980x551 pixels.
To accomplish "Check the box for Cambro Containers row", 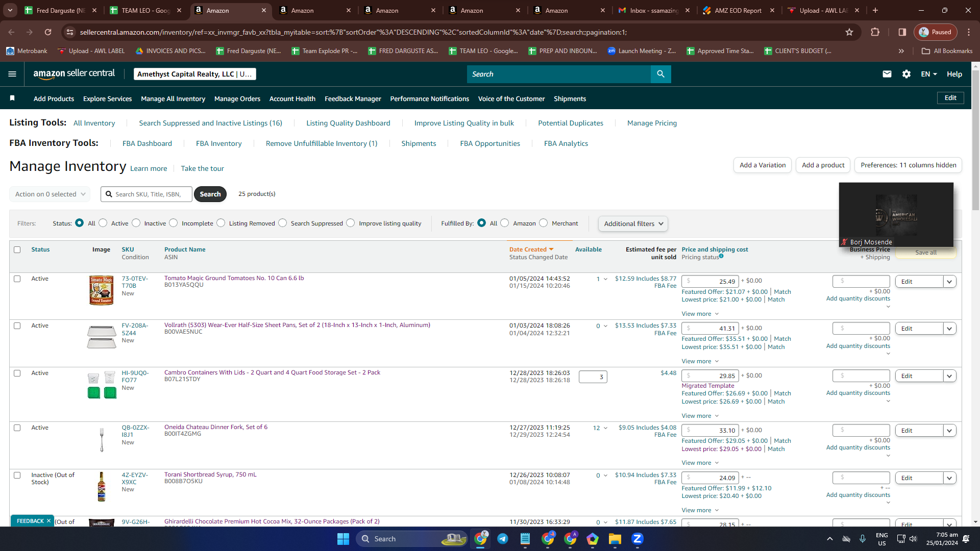I will coord(17,373).
